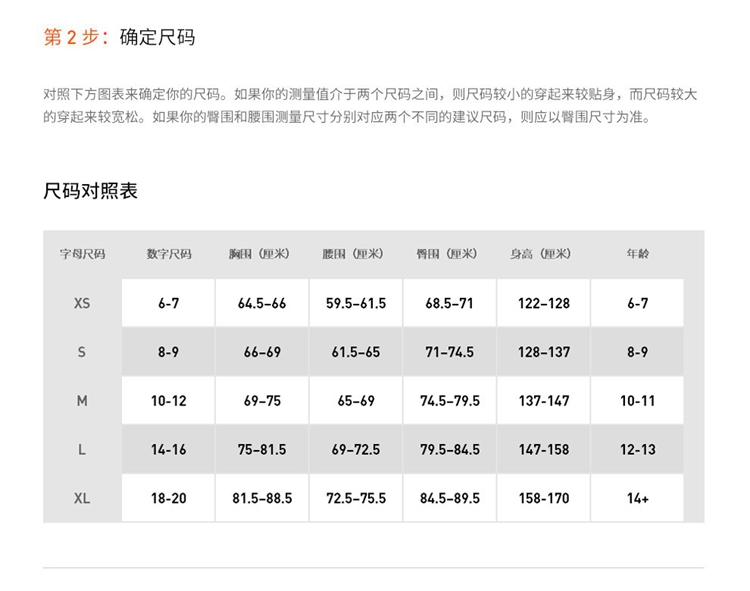
Task: Click the 72.5–75.5 waist measurement cell
Action: [x=355, y=498]
